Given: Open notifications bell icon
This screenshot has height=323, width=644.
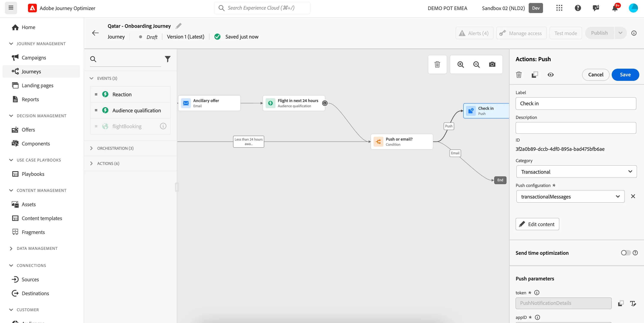Looking at the screenshot, I should (x=615, y=8).
